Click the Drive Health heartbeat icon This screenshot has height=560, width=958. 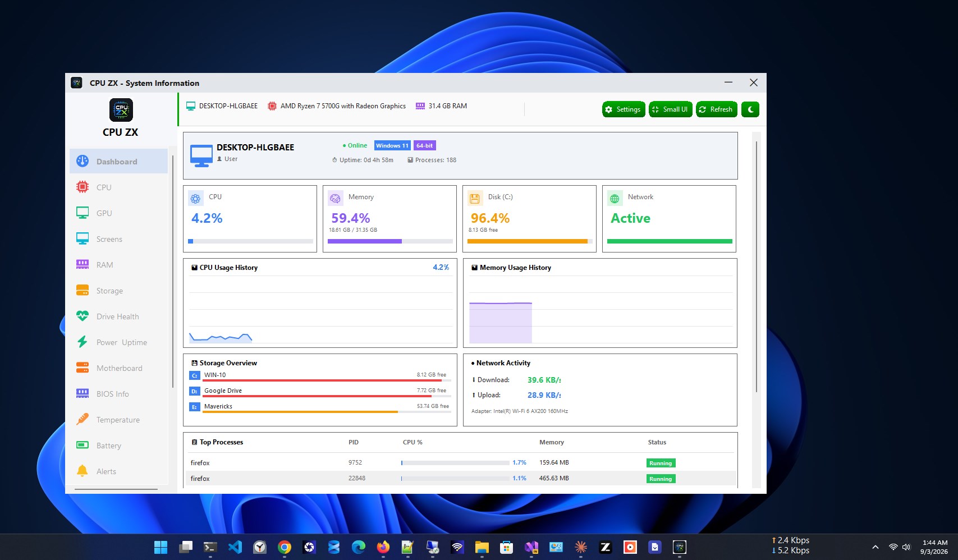(82, 316)
